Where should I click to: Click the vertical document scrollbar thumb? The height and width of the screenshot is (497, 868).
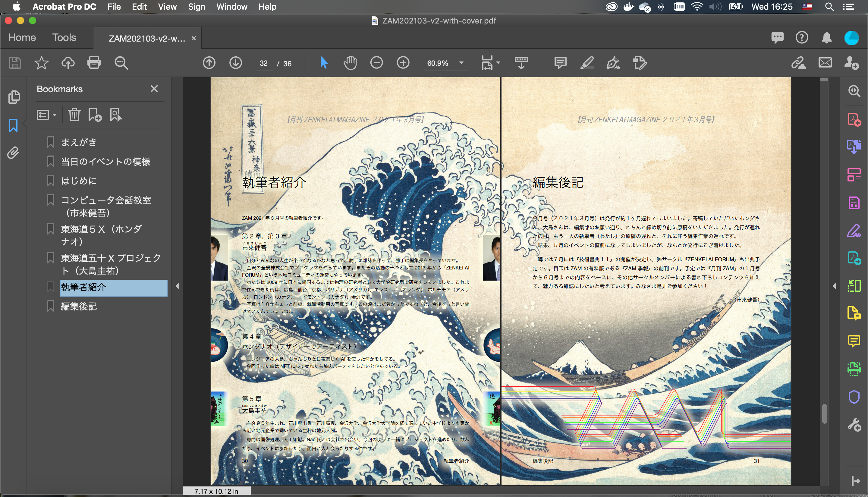tap(824, 414)
